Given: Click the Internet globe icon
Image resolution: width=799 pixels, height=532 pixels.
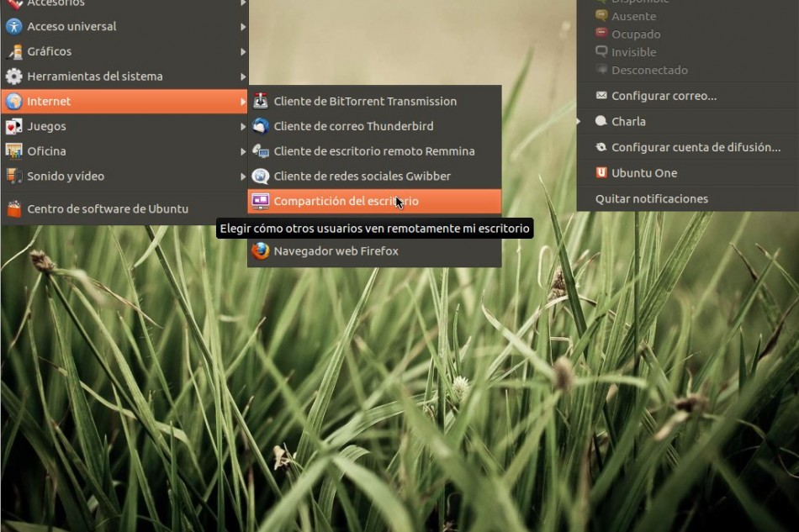Looking at the screenshot, I should pyautogui.click(x=13, y=102).
